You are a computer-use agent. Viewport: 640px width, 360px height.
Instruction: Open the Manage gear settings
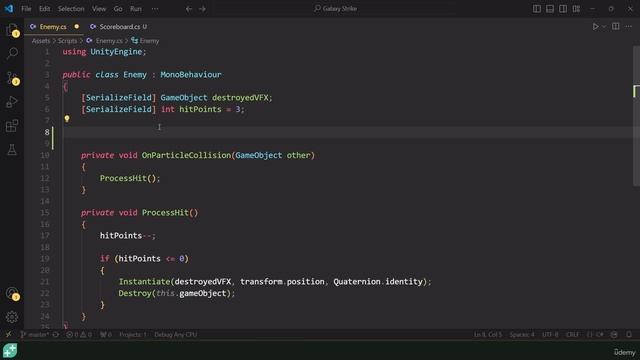(x=12, y=317)
